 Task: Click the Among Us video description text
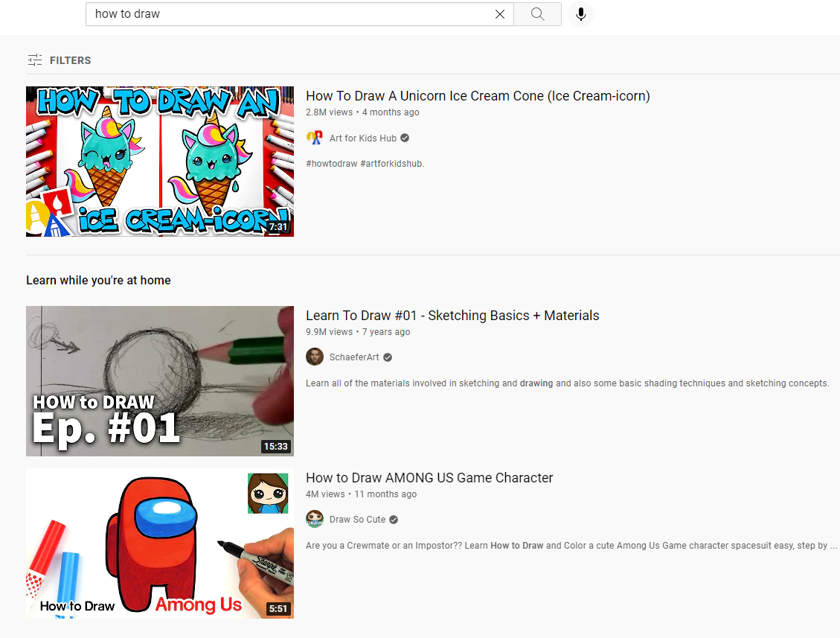pos(571,546)
